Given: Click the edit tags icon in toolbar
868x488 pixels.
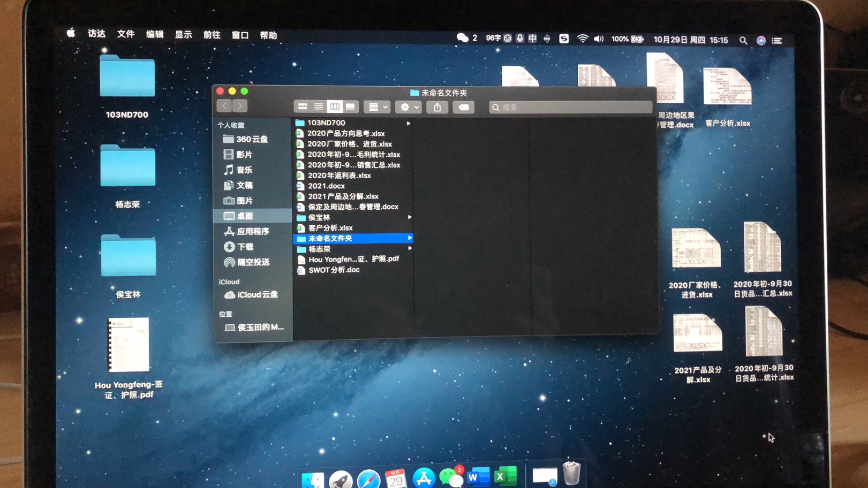Looking at the screenshot, I should [x=464, y=107].
